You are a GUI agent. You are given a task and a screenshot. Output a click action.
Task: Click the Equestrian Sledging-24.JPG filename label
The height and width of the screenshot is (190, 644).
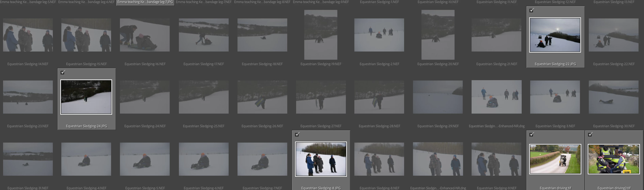click(x=87, y=126)
